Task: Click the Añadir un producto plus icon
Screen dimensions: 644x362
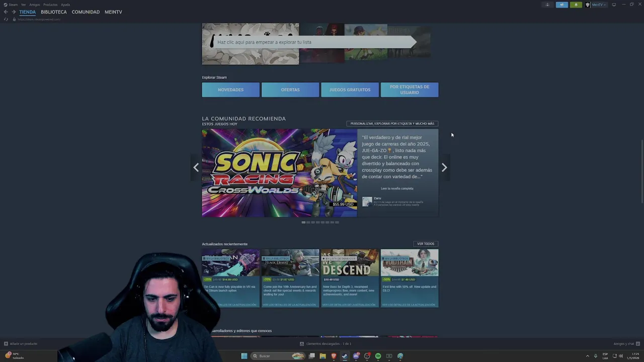Action: tap(6, 344)
